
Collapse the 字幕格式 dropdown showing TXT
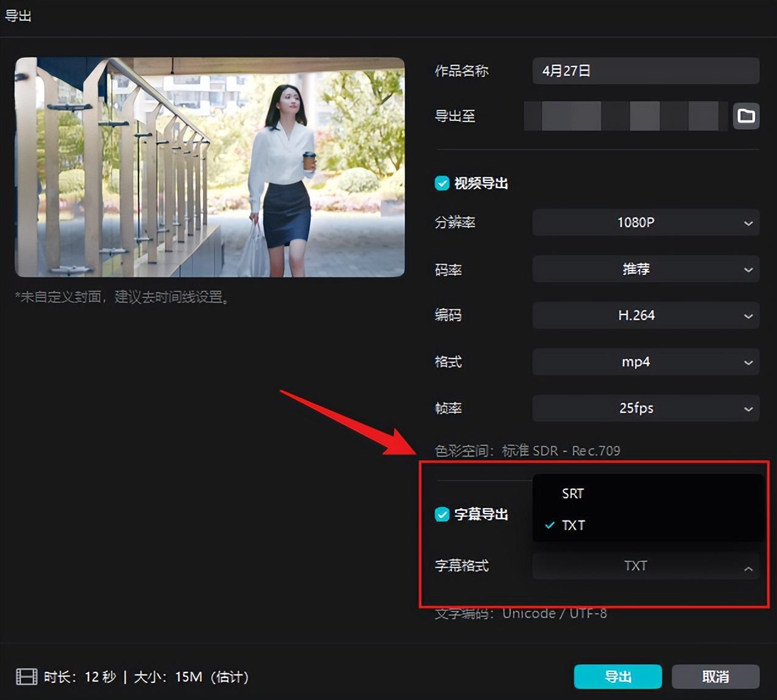pos(645,566)
